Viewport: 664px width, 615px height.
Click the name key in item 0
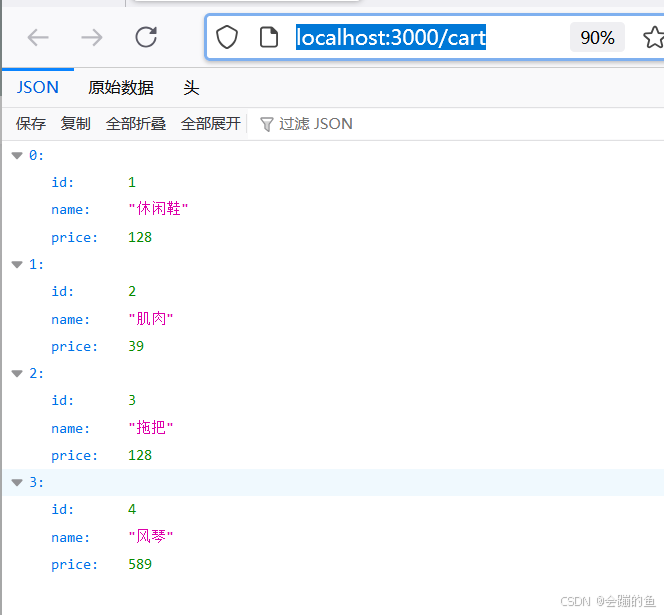(70, 210)
